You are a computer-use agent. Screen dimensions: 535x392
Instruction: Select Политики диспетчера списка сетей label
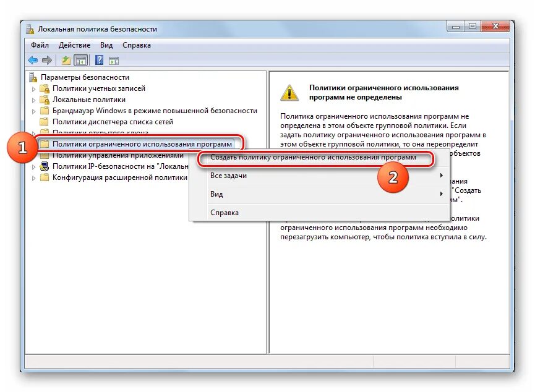[113, 122]
